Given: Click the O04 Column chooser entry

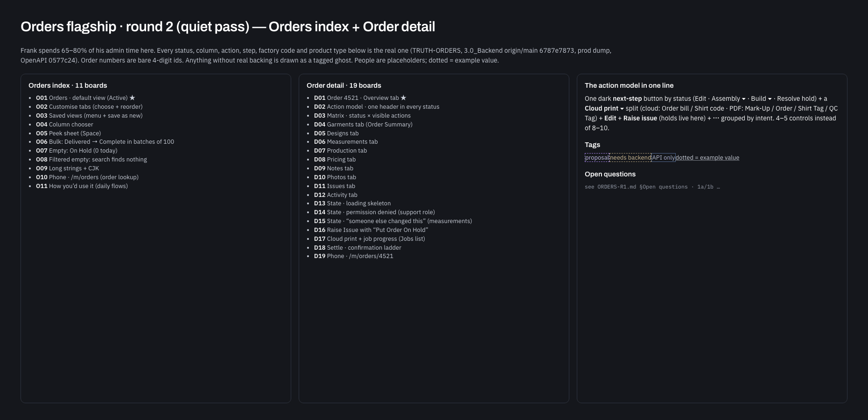Looking at the screenshot, I should (64, 125).
